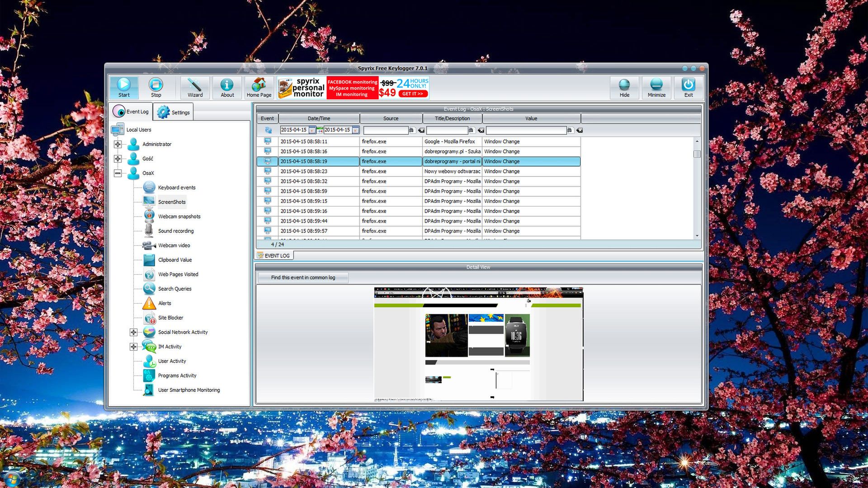This screenshot has width=868, height=488.
Task: Click the EVENT LOG tab
Action: 275,255
